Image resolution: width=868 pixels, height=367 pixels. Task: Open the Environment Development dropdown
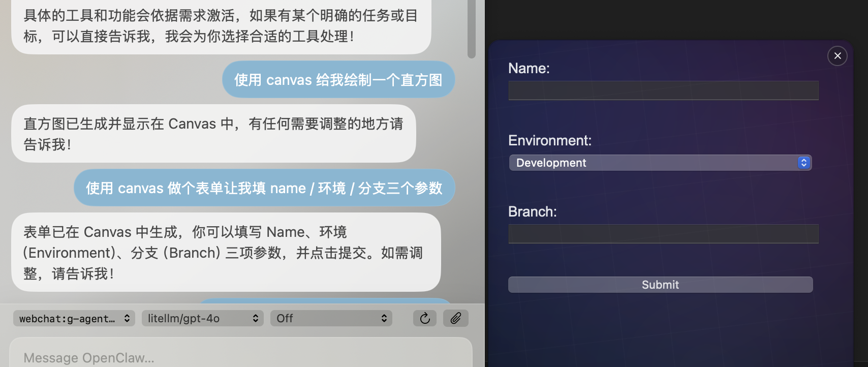click(x=660, y=163)
